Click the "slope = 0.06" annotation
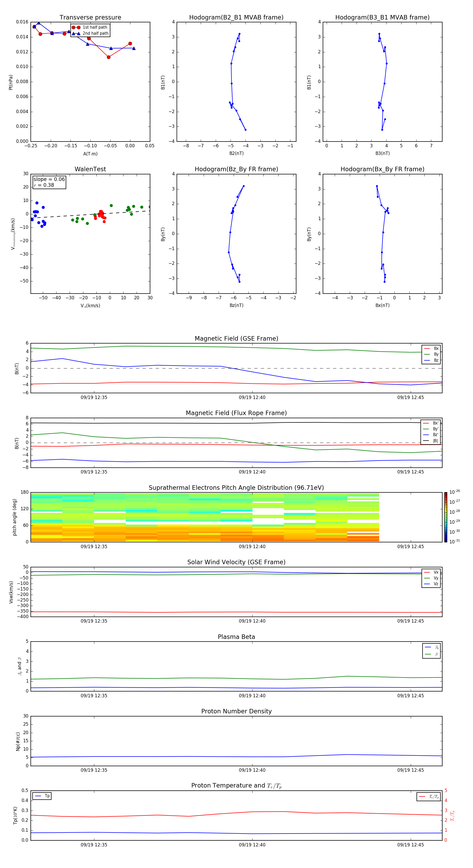 49,179
